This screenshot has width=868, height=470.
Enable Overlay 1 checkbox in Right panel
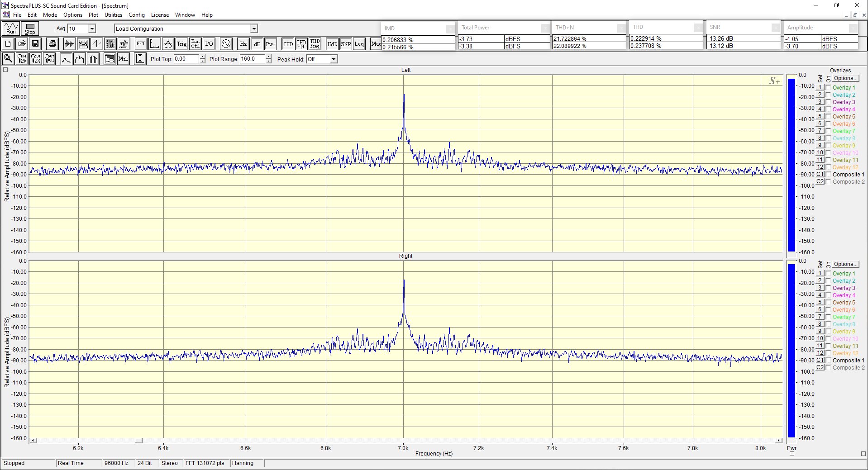click(828, 273)
